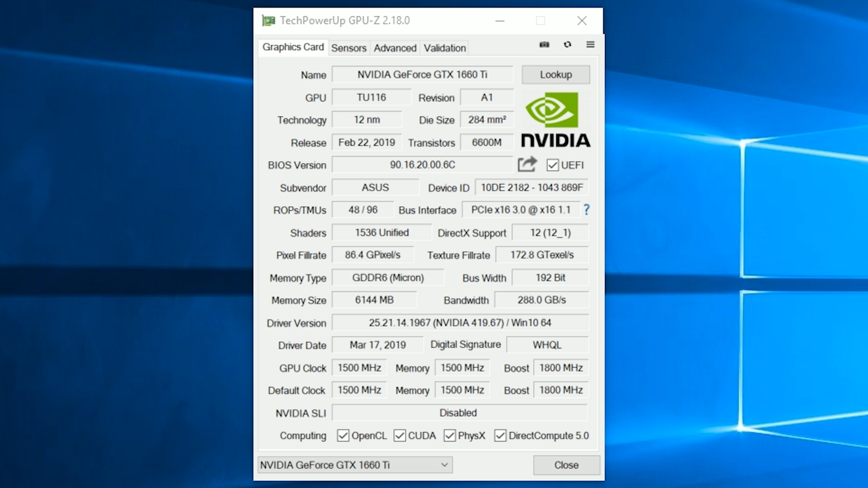Click the Default Clock row Memory 1500 MHz field
Viewport: 868px width, 488px height.
point(462,390)
